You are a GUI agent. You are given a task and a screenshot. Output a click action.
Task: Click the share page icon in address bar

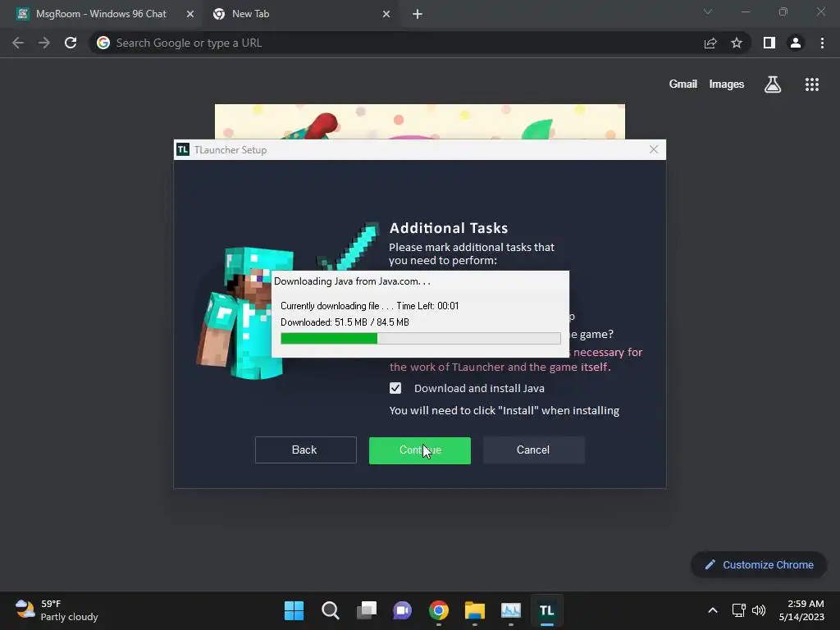coord(710,43)
